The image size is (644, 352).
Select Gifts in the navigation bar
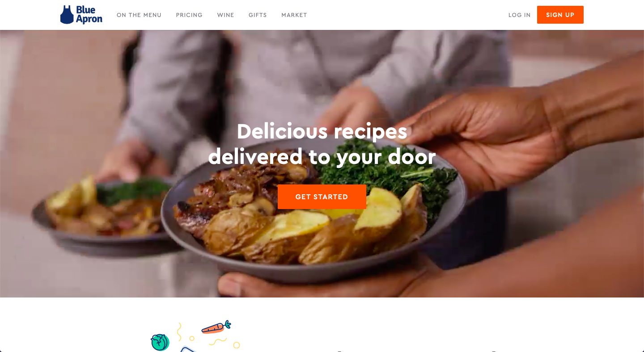(258, 15)
